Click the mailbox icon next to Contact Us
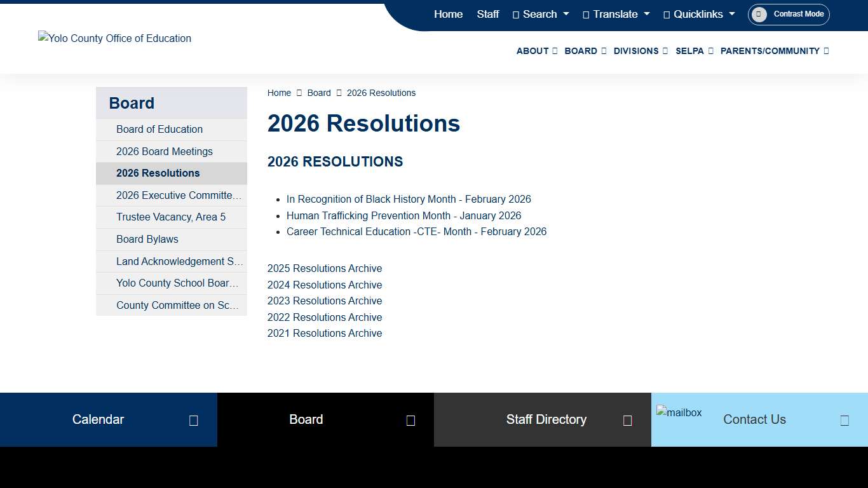The width and height of the screenshot is (868, 488). click(x=679, y=412)
